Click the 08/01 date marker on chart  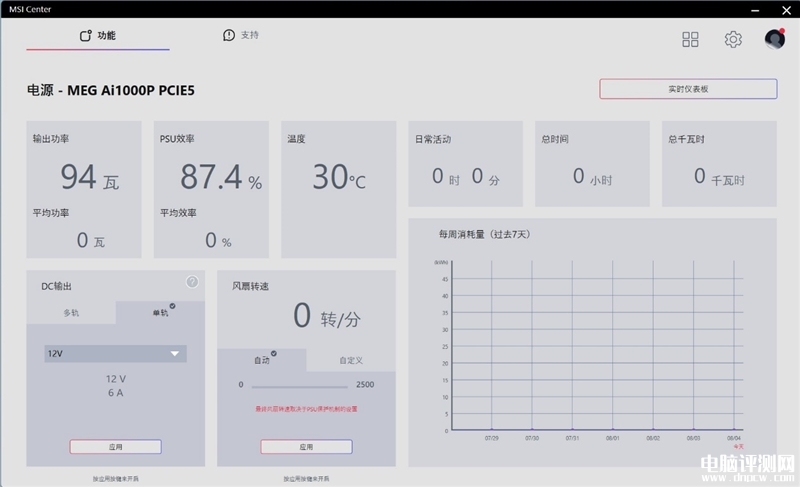click(x=613, y=438)
